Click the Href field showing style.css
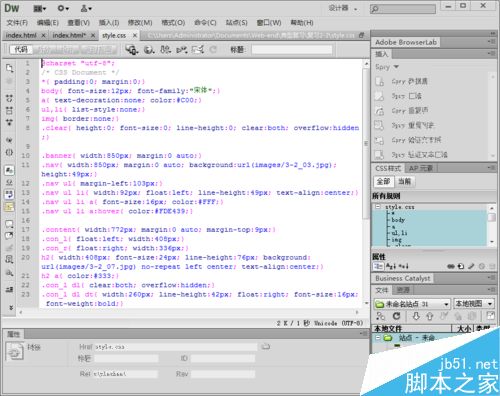500x396 pixels. point(176,347)
